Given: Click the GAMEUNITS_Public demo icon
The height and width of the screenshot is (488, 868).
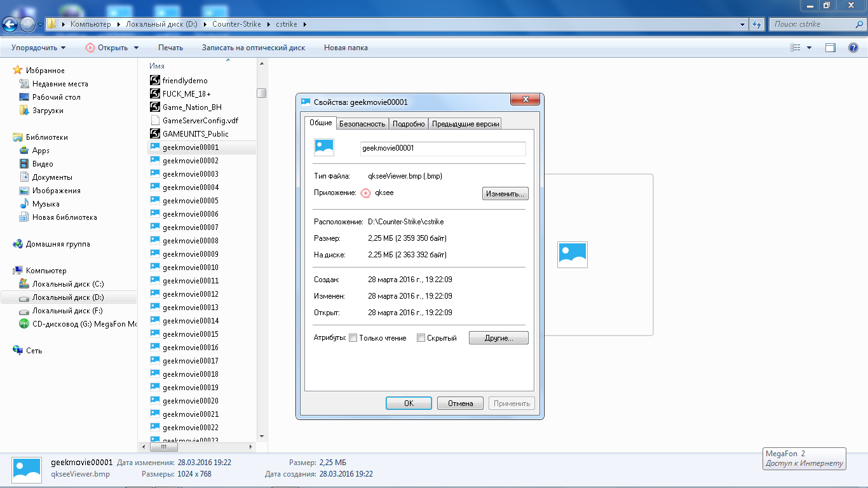Looking at the screenshot, I should [155, 134].
